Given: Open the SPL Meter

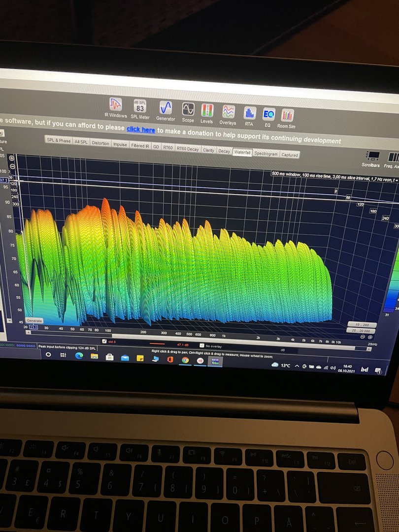Looking at the screenshot, I should tap(140, 109).
